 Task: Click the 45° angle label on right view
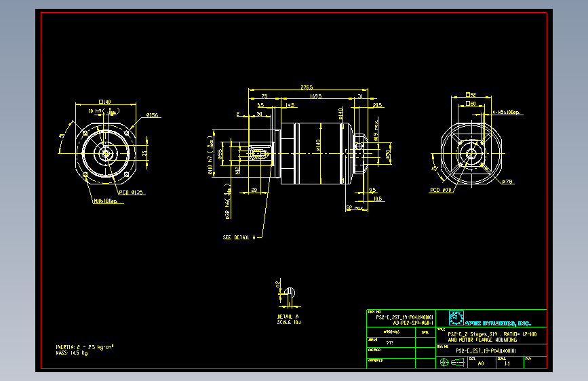coord(435,169)
